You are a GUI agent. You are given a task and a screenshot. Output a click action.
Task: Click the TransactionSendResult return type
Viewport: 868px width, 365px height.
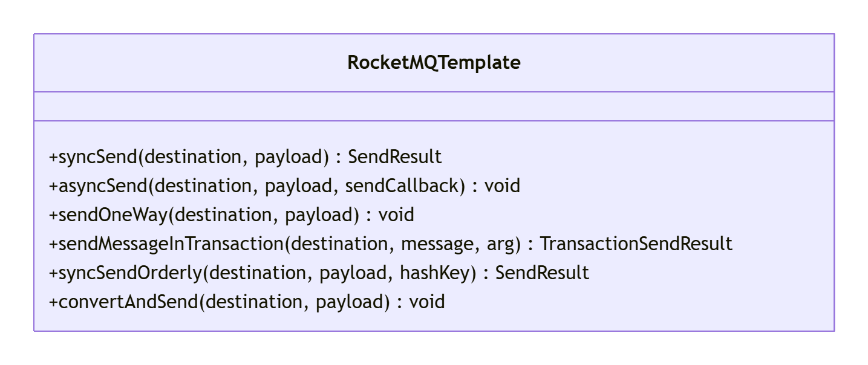(x=636, y=244)
